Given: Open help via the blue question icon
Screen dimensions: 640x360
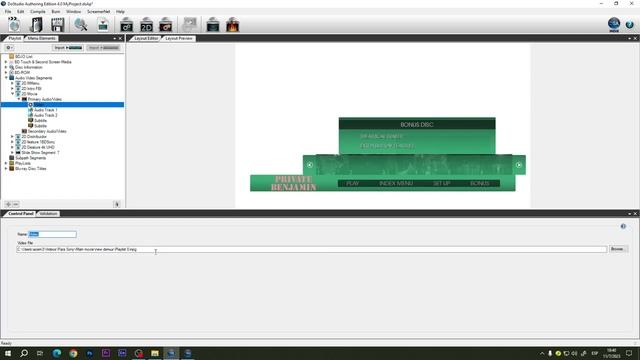Looking at the screenshot, I should click(x=629, y=25).
